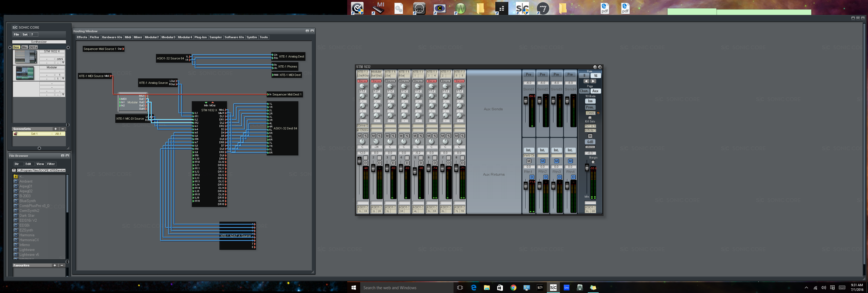Click channel 5 volume fader
This screenshot has height=293, width=868.
pos(415,171)
